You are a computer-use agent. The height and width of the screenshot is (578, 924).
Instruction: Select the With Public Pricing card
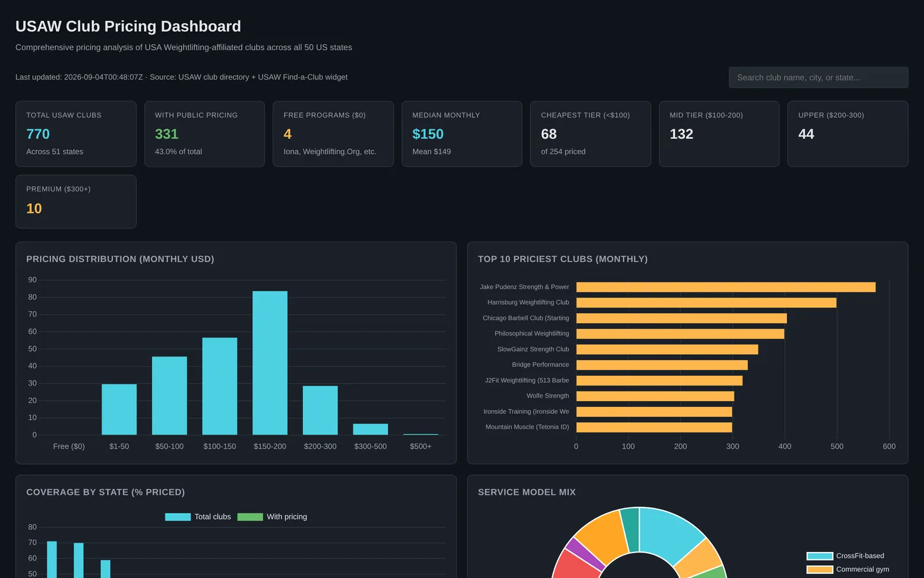[x=204, y=134]
